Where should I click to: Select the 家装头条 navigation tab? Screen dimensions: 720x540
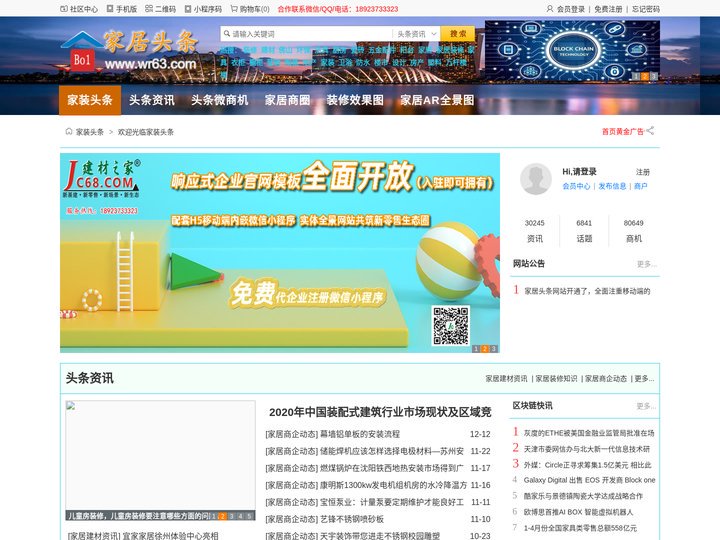pyautogui.click(x=90, y=100)
